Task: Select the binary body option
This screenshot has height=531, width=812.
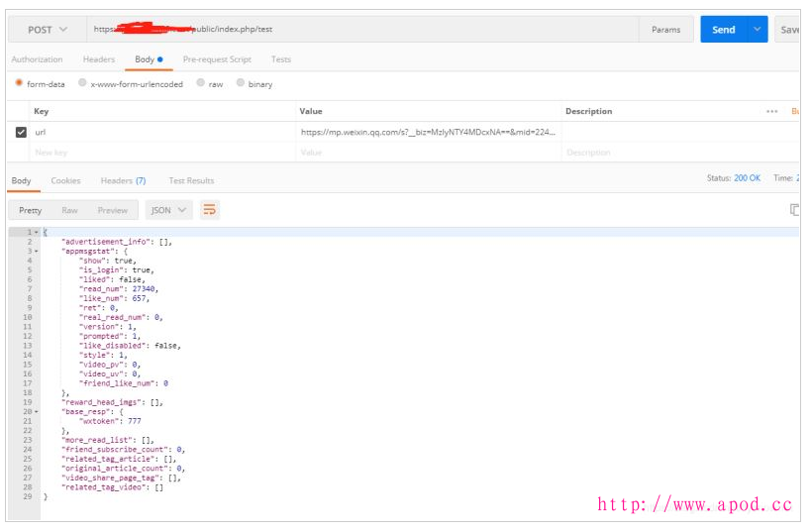Action: [x=241, y=83]
